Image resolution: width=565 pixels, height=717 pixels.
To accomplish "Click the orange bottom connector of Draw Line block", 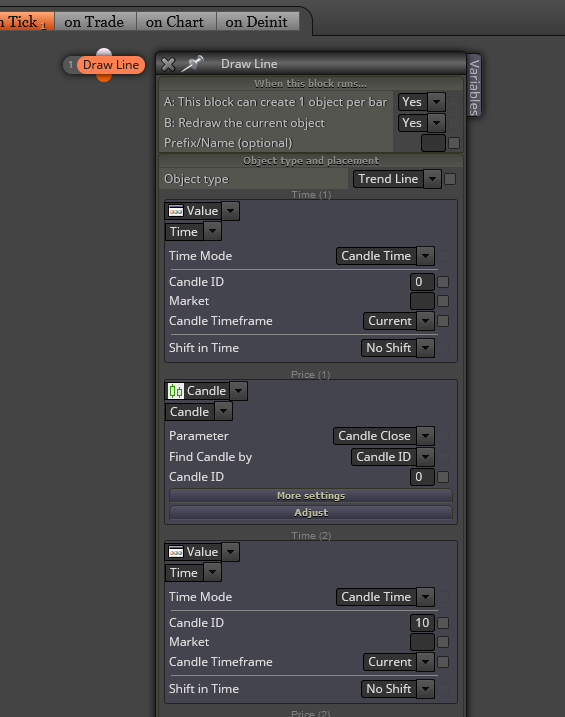I will point(104,78).
